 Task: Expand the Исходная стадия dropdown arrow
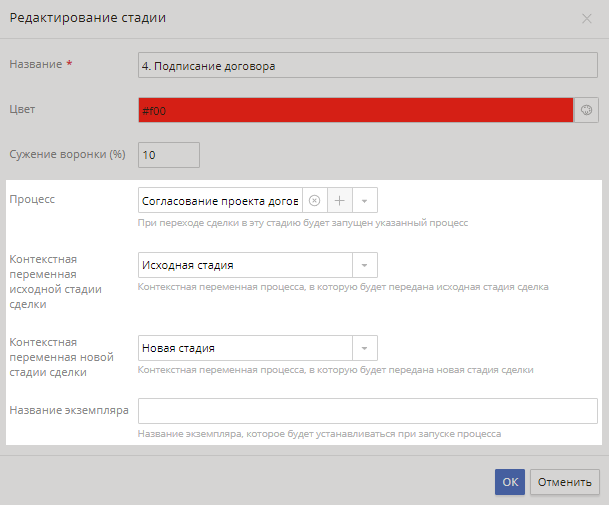365,265
